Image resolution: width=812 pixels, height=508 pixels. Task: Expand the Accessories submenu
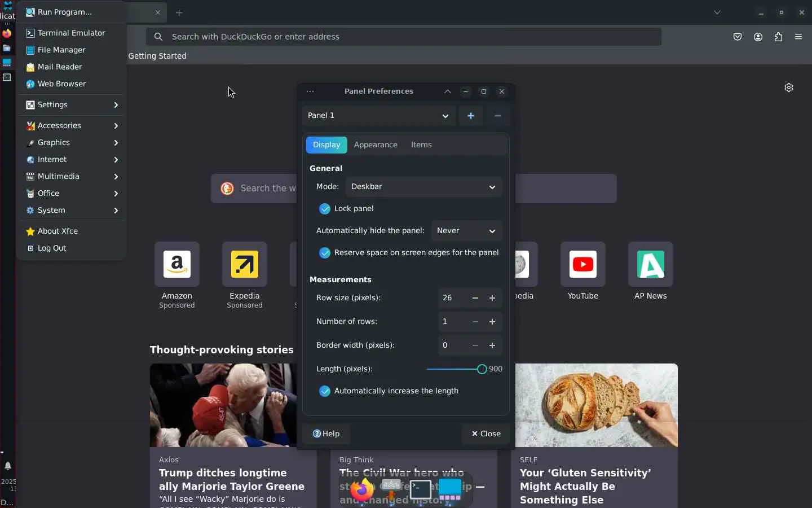pos(72,126)
